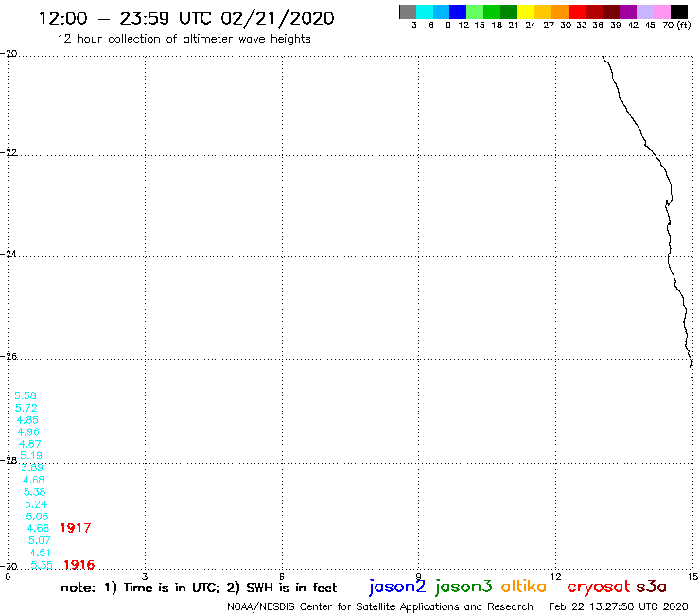Click the latitude axis label -26

pyautogui.click(x=9, y=356)
